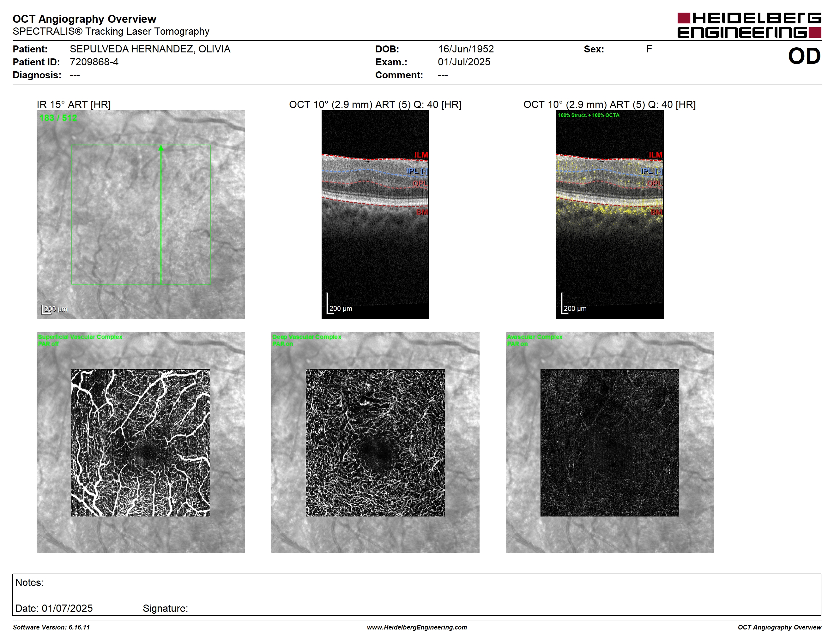Click the BM label on OCTA overlay B-scan

[x=656, y=212]
